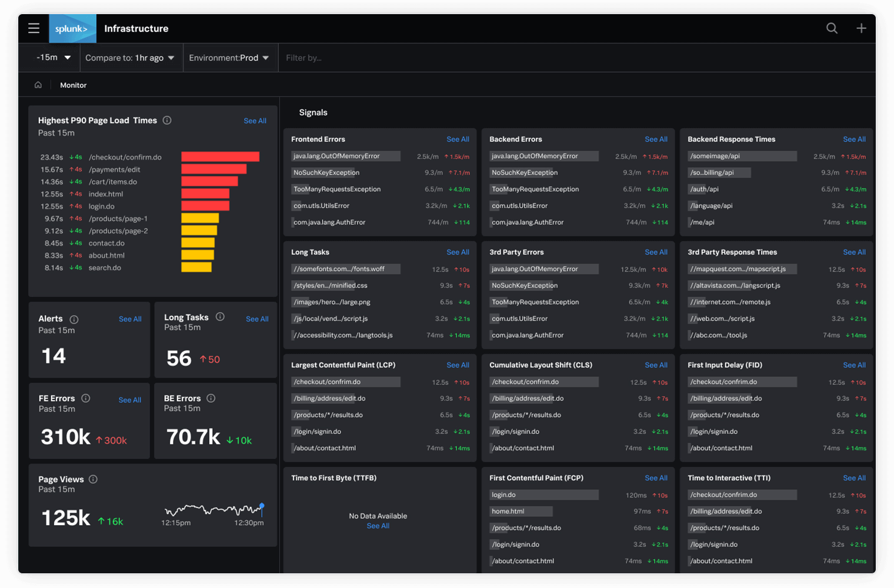Click the Infrastructure title in header
The height and width of the screenshot is (588, 894).
coord(136,29)
